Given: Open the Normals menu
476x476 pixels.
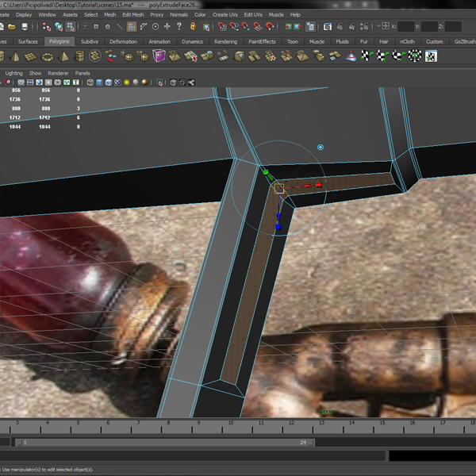Looking at the screenshot, I should (x=178, y=14).
